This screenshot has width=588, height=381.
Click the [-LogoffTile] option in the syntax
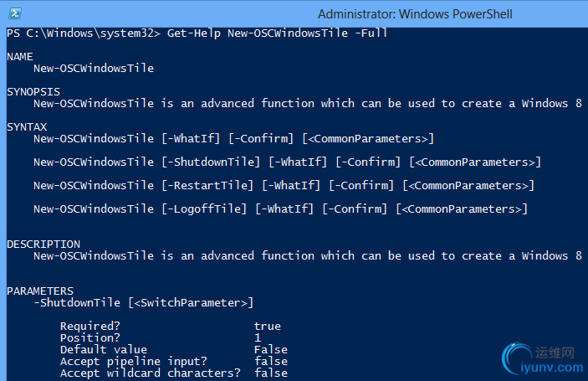[204, 209]
